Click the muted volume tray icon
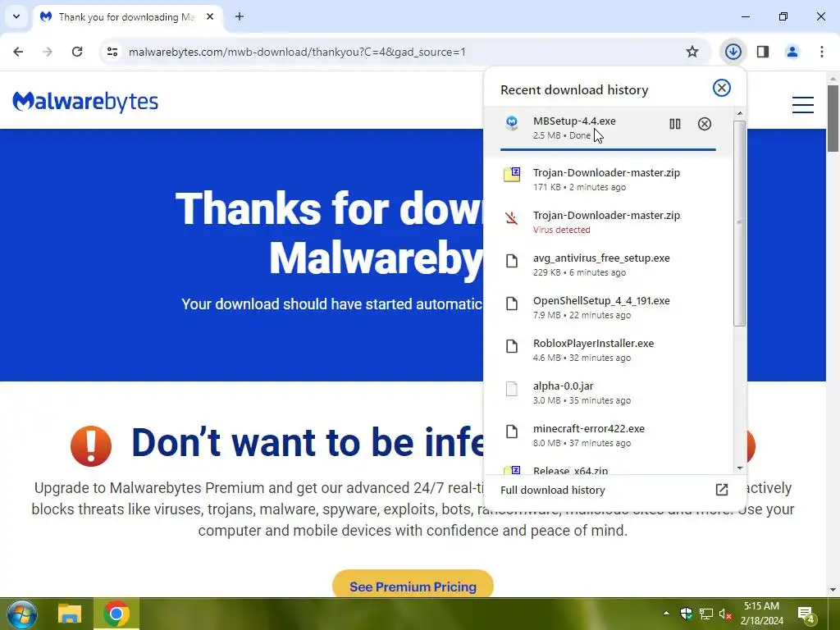 (x=725, y=614)
